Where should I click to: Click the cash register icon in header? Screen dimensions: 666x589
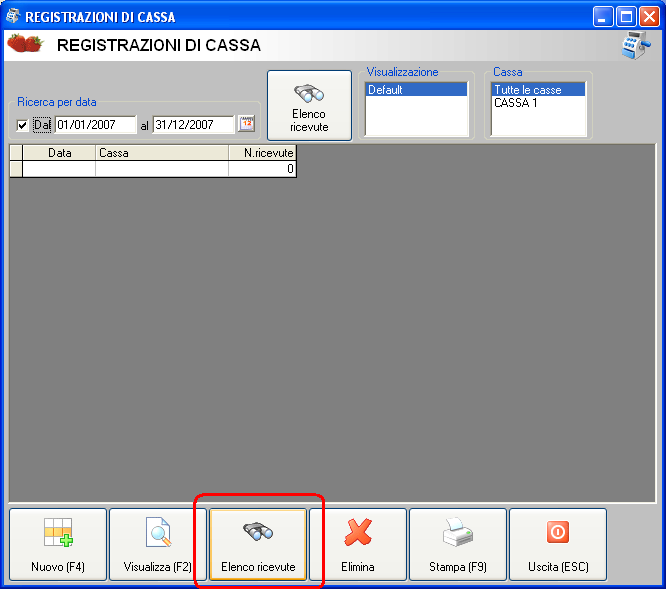635,45
